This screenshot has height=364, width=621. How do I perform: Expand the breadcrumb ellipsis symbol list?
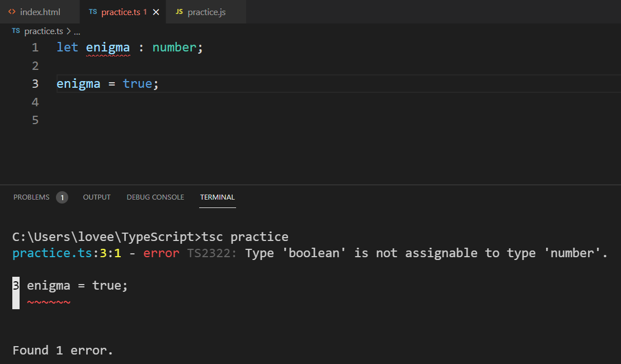[x=77, y=32]
